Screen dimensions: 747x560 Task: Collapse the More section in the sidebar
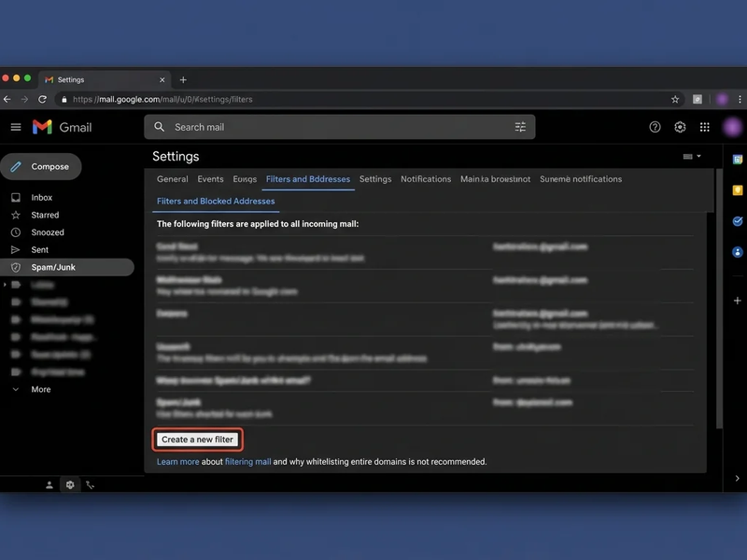38,389
